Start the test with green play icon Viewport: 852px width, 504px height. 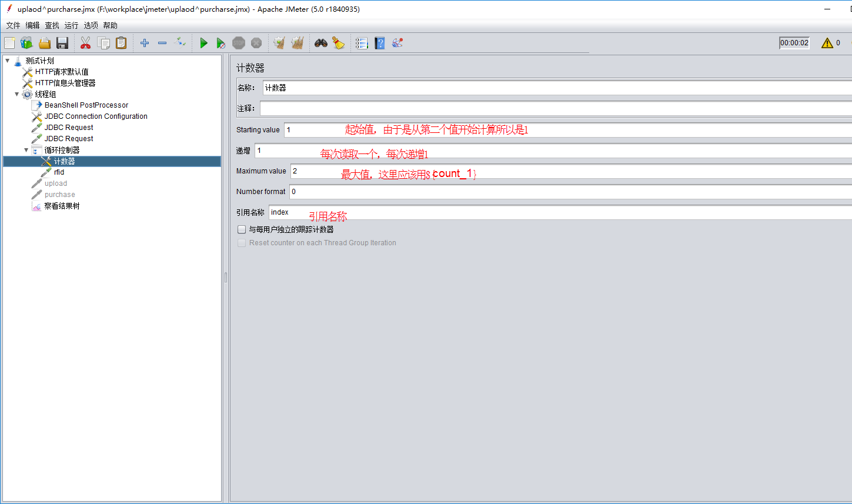pos(203,43)
